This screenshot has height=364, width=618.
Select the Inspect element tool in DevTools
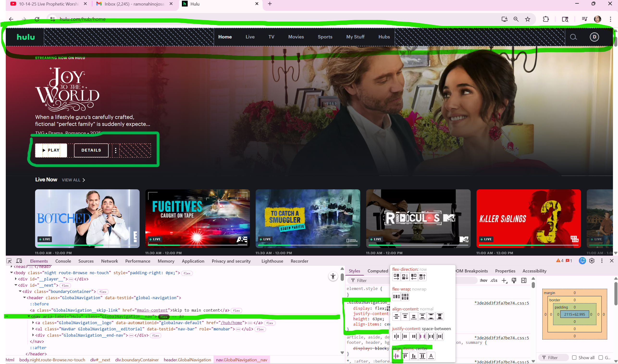(9, 261)
